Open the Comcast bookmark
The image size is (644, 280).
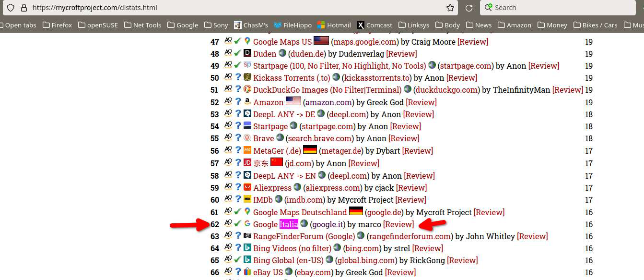375,25
